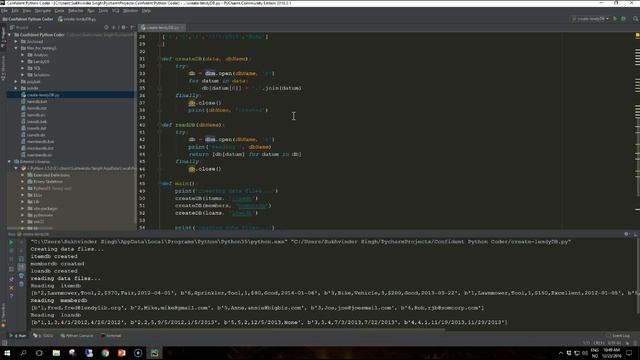
Task: Toggle soft-wrap in the Run console
Action: point(21,259)
